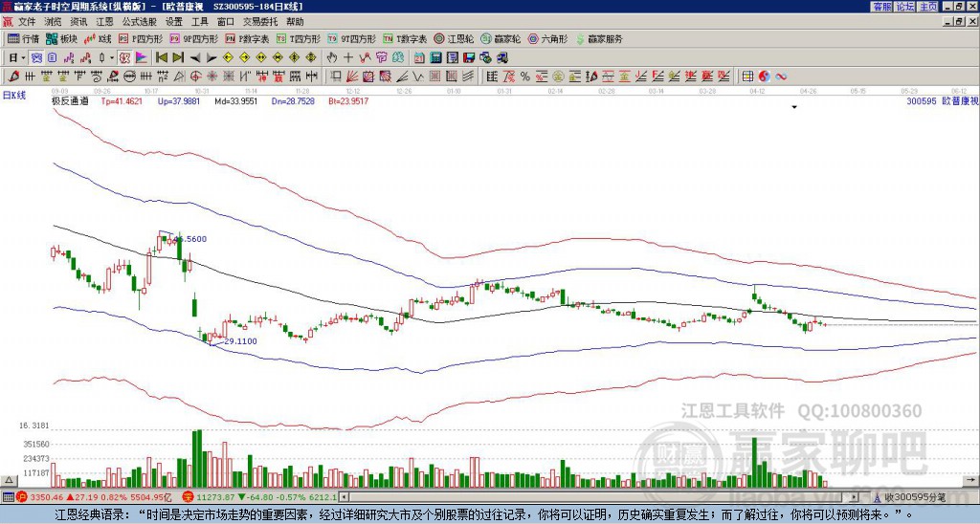This screenshot has height=524, width=980.
Task: Open the P数字表 number table
Action: pos(247,38)
